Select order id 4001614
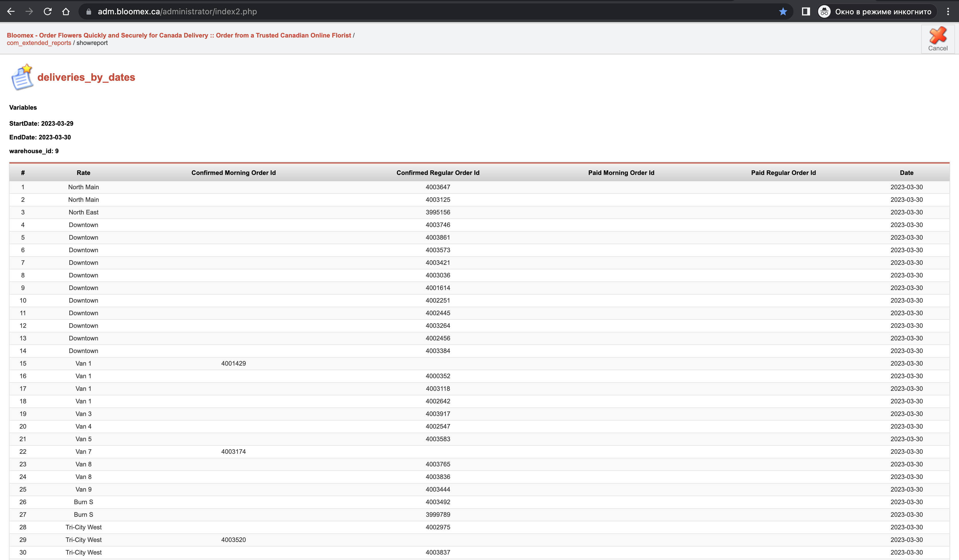This screenshot has height=560, width=959. 438,288
